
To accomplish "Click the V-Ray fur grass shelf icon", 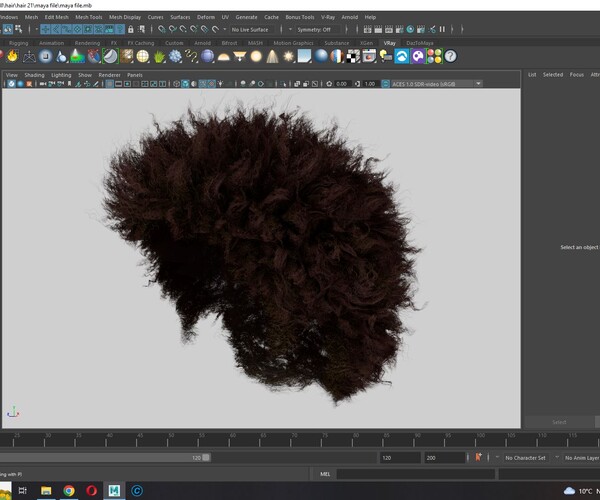I will coord(159,56).
